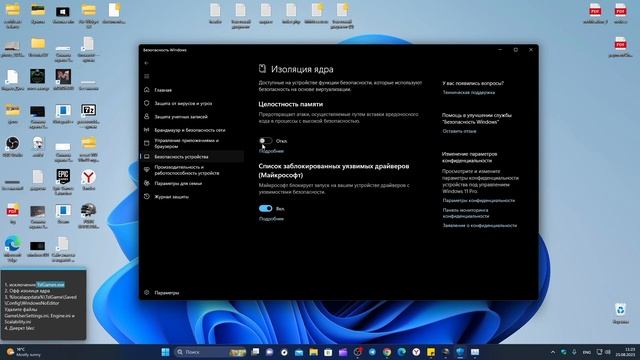Open Sticky Notes from the taskbar
Viewport: 640px width, 360px height.
point(431,352)
